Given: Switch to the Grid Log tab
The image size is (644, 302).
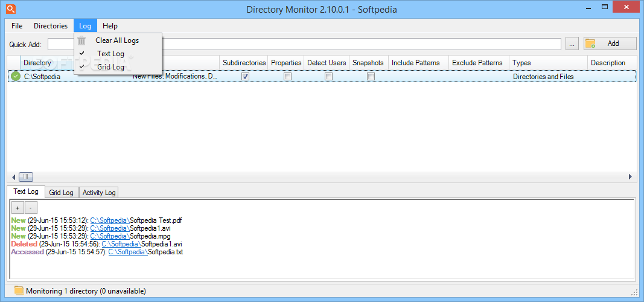Looking at the screenshot, I should click(61, 192).
